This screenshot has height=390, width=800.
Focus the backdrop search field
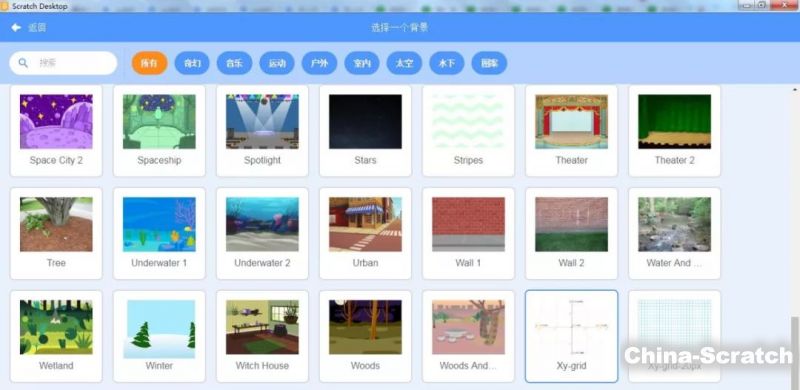tap(63, 63)
